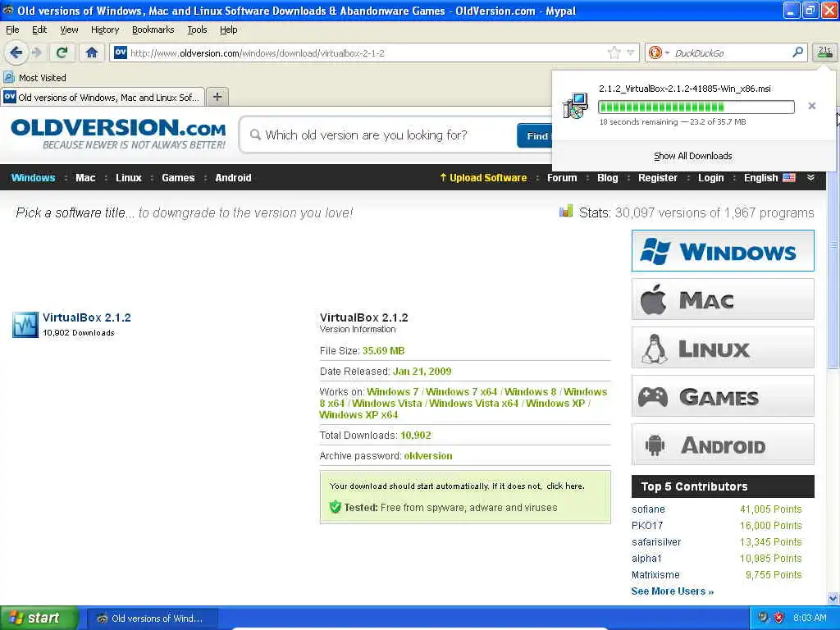Open the Bookmarks menu
The width and height of the screenshot is (840, 630).
click(x=153, y=30)
